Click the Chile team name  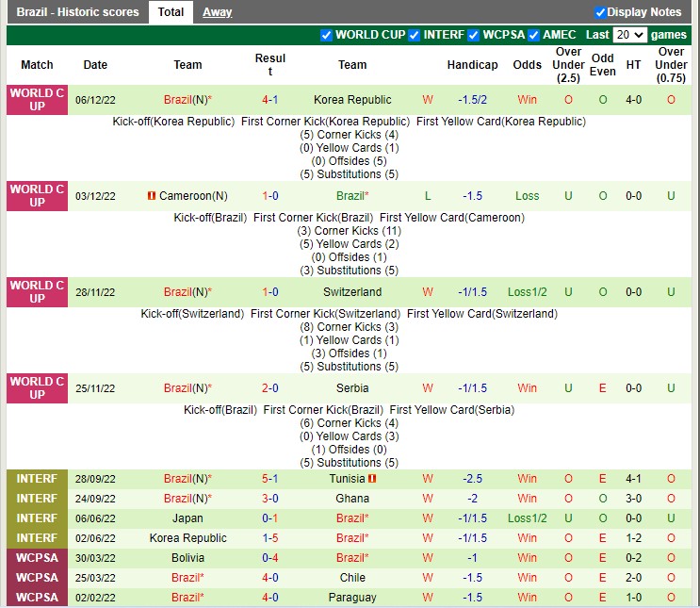[352, 578]
